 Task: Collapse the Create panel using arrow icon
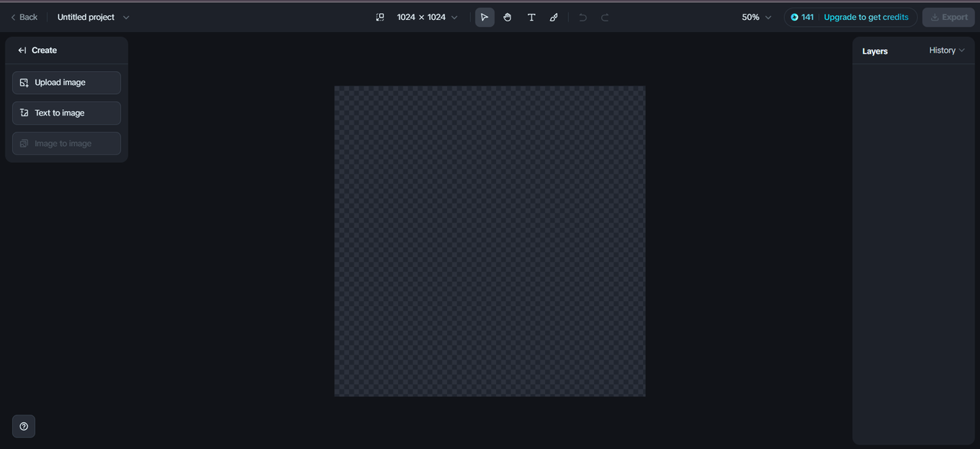tap(22, 50)
